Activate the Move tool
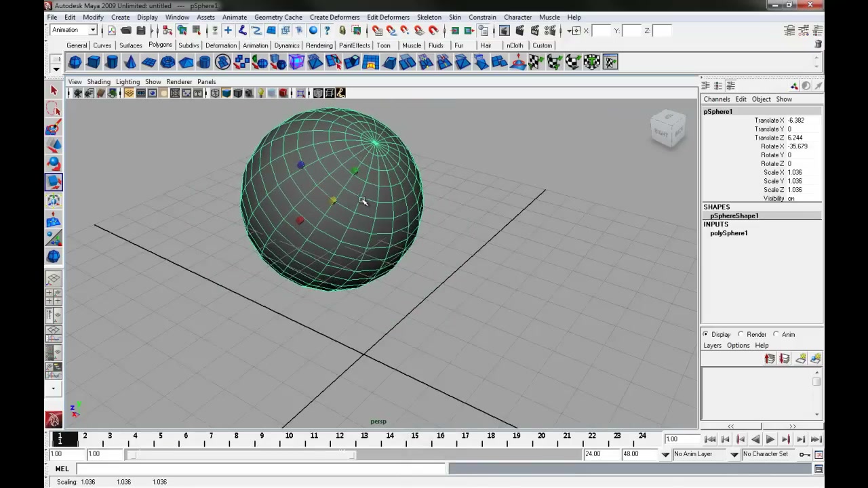The image size is (868, 488). [54, 145]
